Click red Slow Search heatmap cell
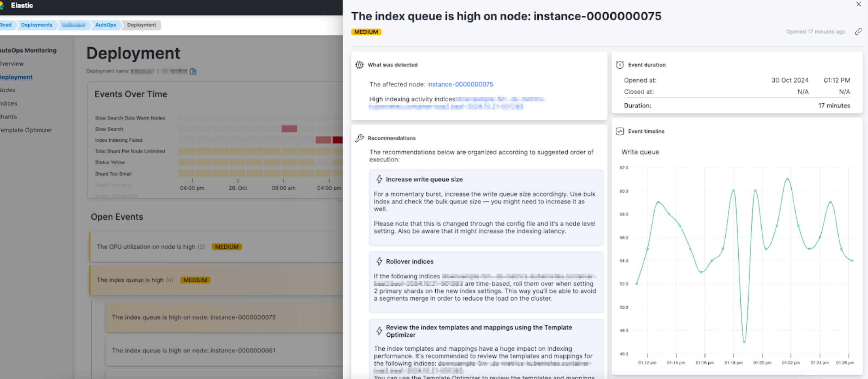 (x=289, y=129)
